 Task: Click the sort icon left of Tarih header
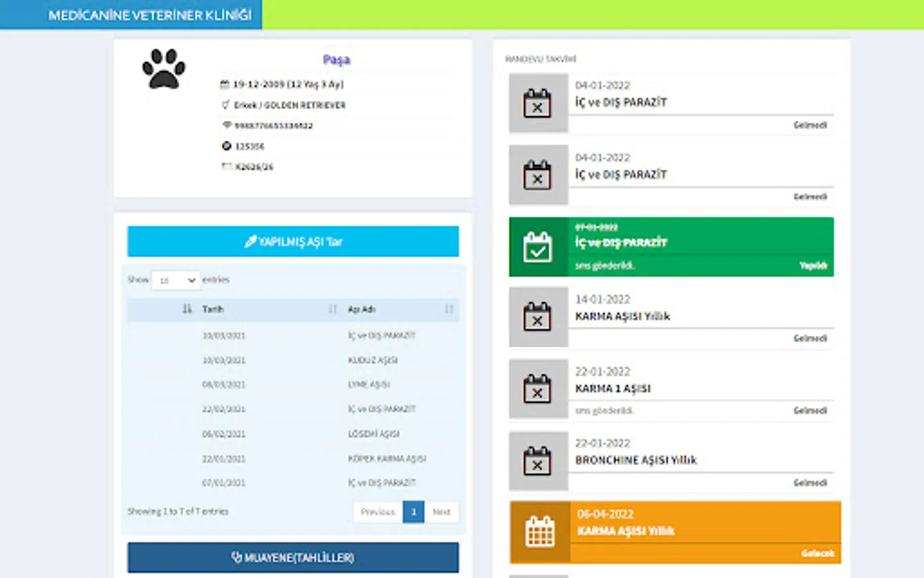pyautogui.click(x=187, y=309)
